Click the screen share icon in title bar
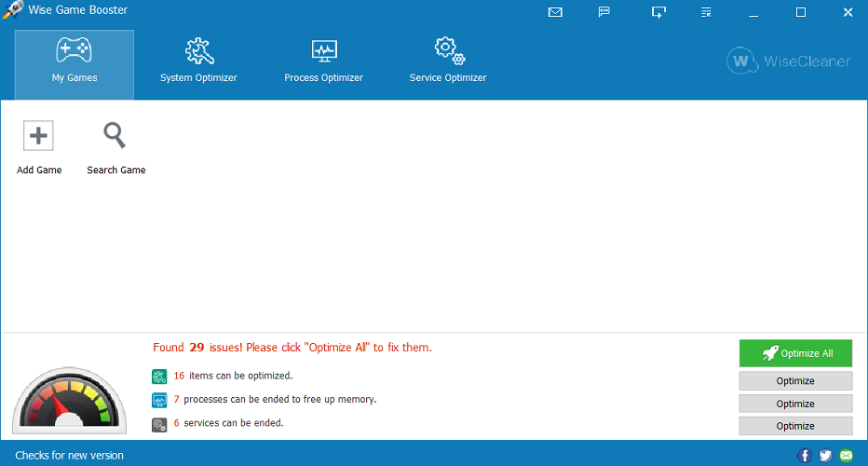 click(x=658, y=12)
